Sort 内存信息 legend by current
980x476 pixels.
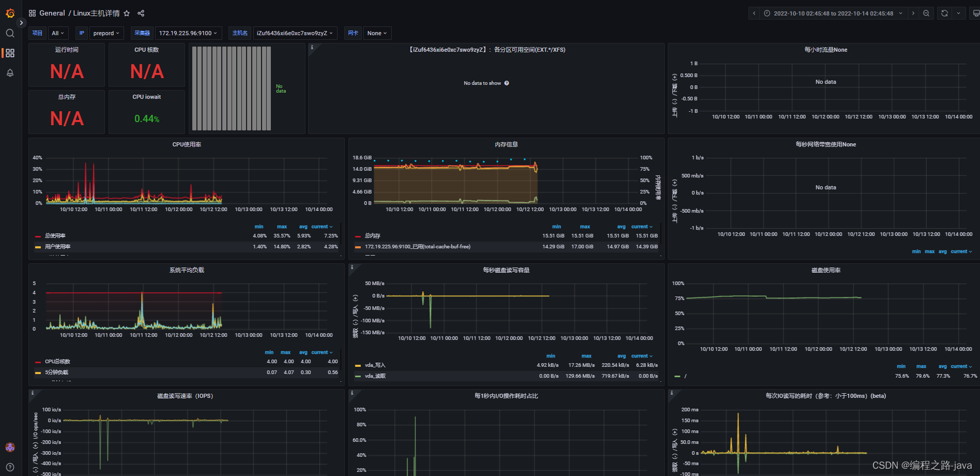(x=641, y=227)
